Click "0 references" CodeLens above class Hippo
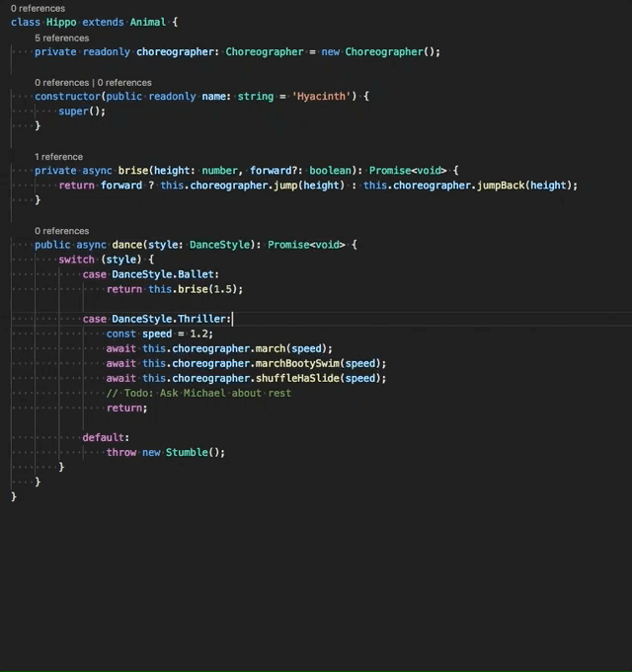632x672 pixels. [x=38, y=9]
